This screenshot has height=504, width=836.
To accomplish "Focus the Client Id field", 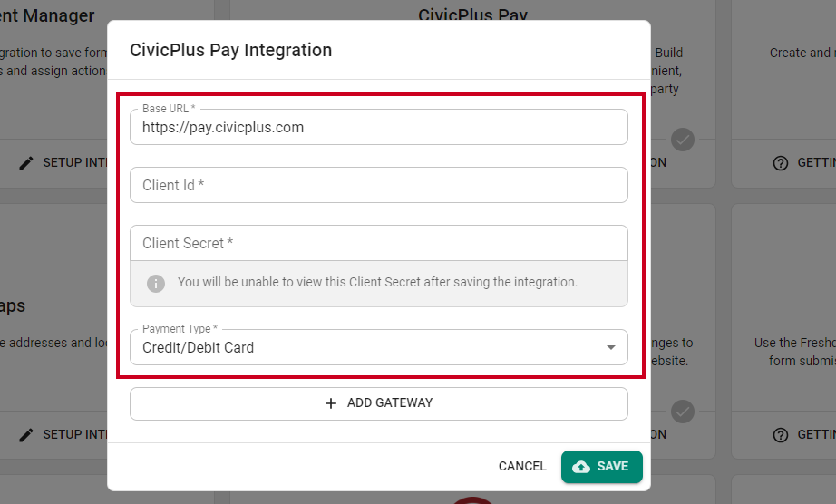I will [378, 185].
